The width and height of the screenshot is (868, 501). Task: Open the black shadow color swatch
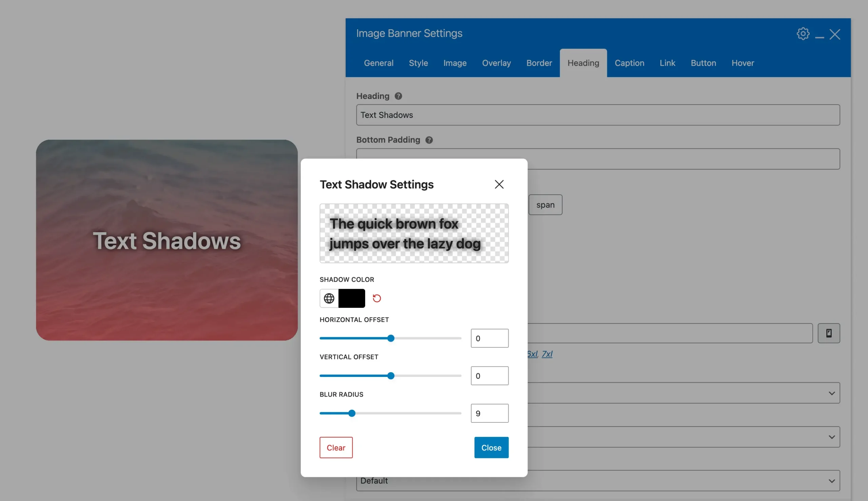(351, 298)
